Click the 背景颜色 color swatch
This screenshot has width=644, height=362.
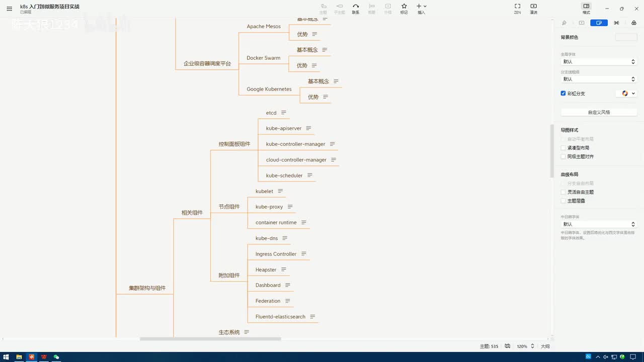[x=626, y=37]
